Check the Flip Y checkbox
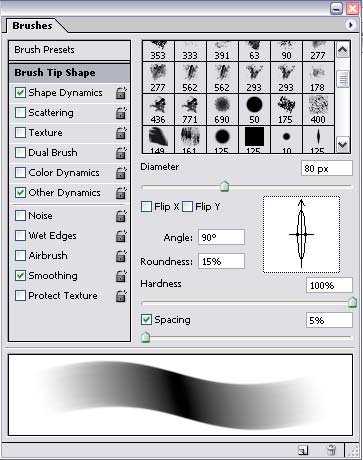 [x=187, y=207]
